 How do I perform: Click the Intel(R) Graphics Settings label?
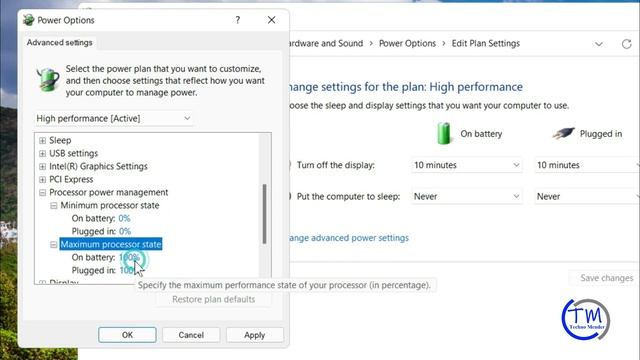click(98, 167)
